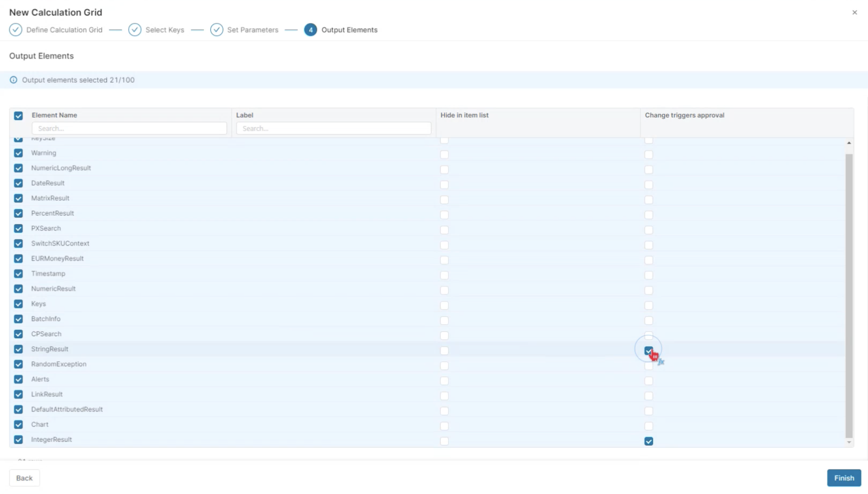This screenshot has width=868, height=494.
Task: Click the Set Parameters step checkmark icon
Action: coord(216,30)
